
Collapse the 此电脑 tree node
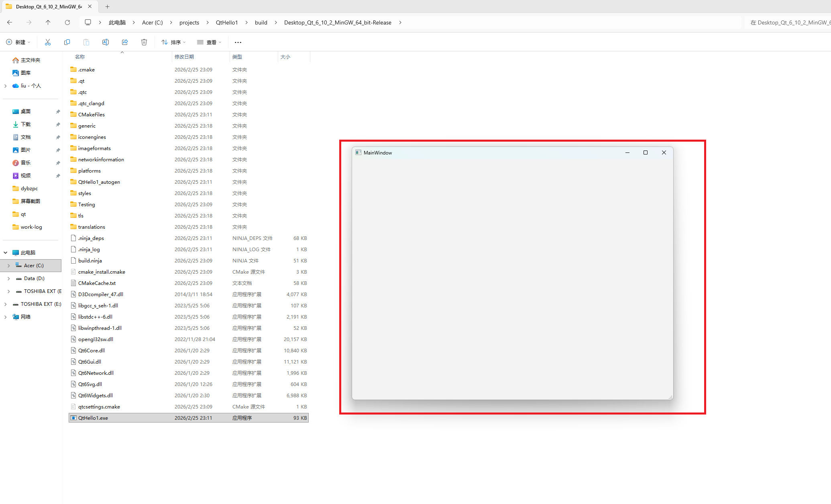(6, 253)
